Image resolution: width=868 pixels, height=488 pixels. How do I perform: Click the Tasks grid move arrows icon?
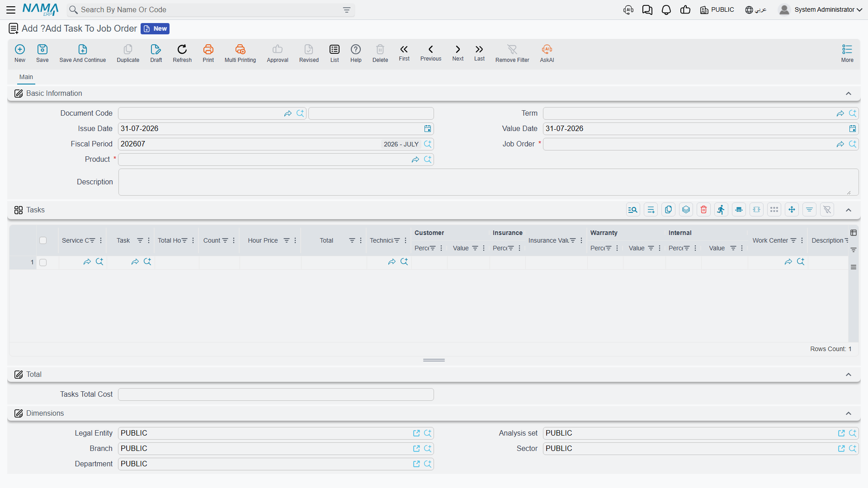coord(792,210)
